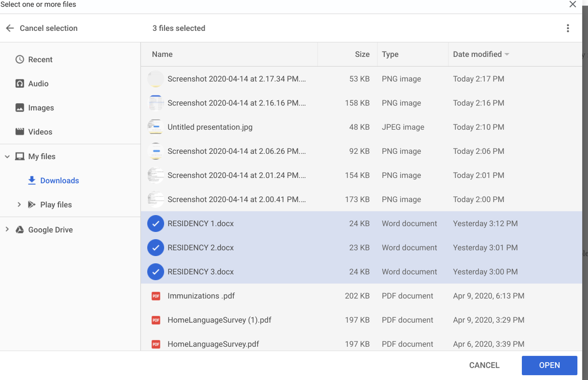Click the RESIDENCY 2.docx file name
588x380 pixels.
point(200,247)
